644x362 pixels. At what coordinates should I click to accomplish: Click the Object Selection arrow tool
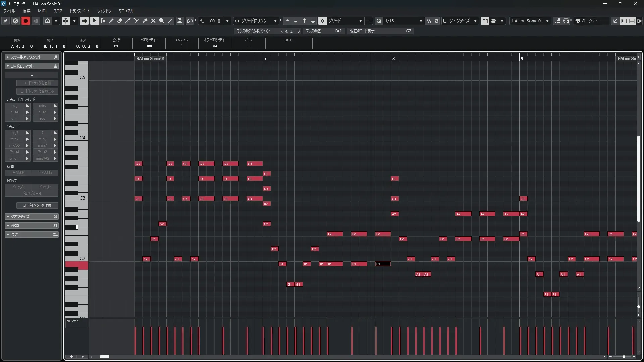click(94, 21)
